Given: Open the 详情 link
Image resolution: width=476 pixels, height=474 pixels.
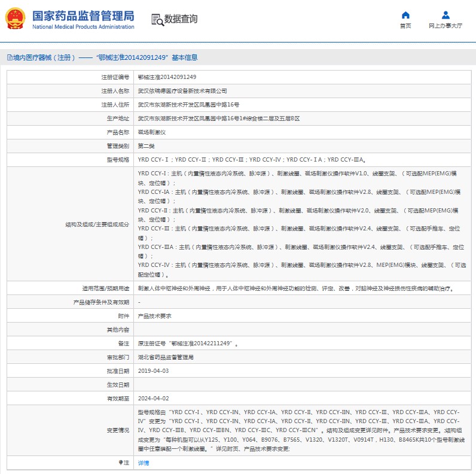Looking at the screenshot, I should tap(144, 463).
